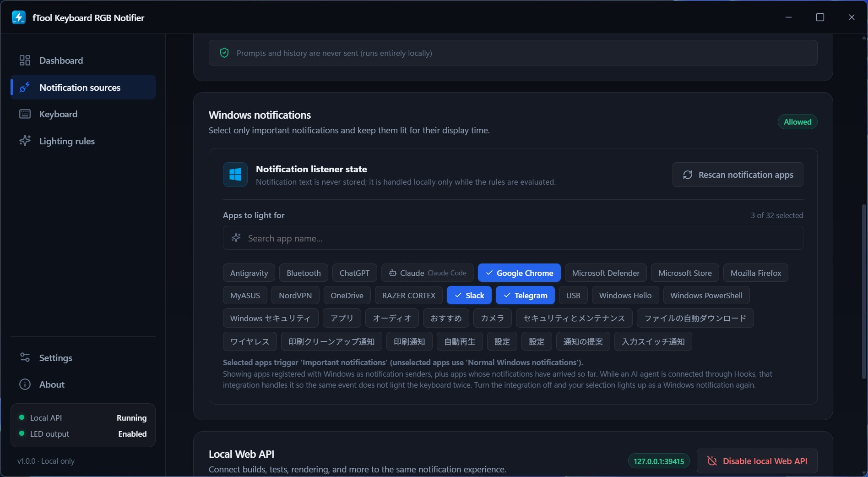Click the 127.0.0.1:39415 address badge
The height and width of the screenshot is (477, 868).
point(659,461)
